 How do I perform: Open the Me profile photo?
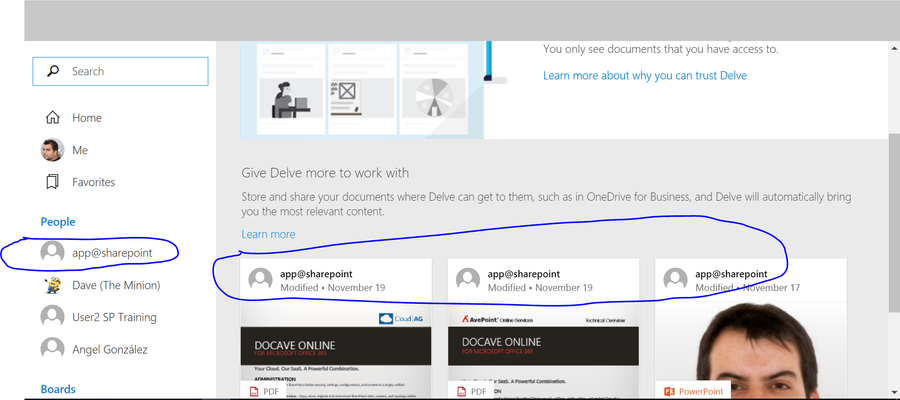click(52, 150)
